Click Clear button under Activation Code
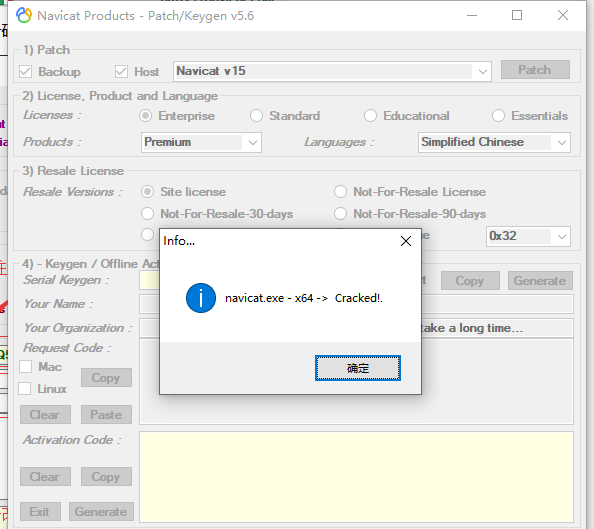The image size is (594, 529). tap(45, 477)
